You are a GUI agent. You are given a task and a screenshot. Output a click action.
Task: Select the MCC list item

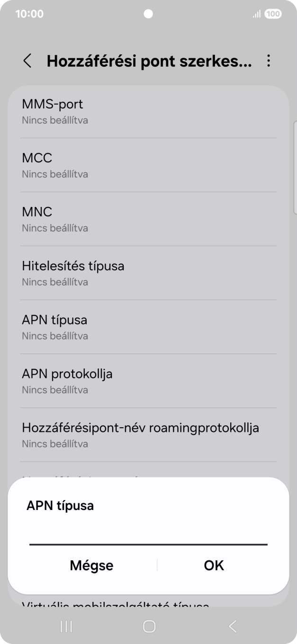[148, 165]
